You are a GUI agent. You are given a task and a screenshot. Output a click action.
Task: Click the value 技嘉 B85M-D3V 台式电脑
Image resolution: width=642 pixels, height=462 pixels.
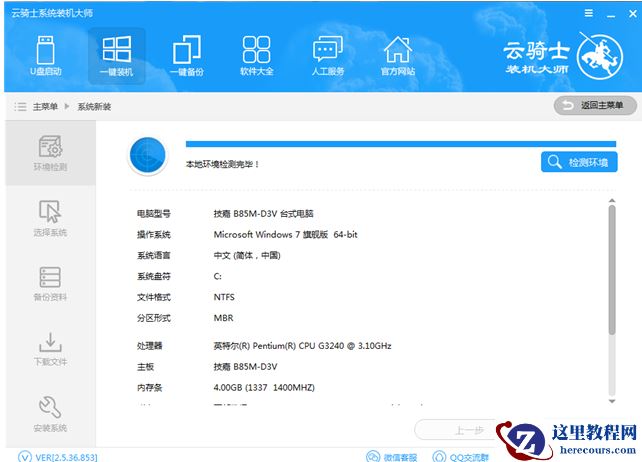point(263,214)
